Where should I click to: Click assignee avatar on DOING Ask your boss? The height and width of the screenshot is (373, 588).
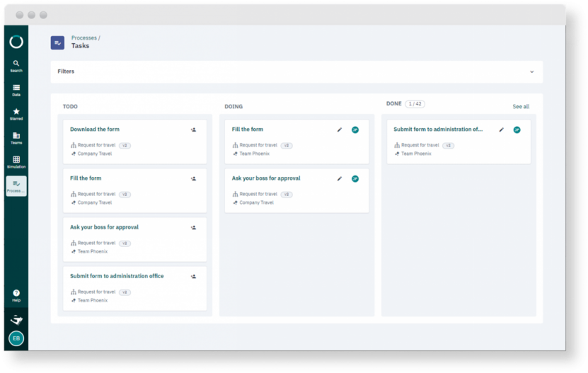click(355, 178)
